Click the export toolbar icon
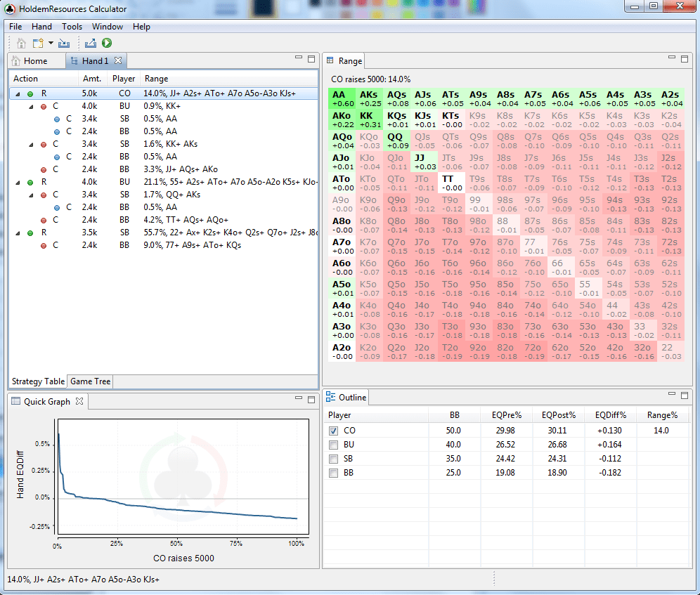Image resolution: width=700 pixels, height=595 pixels. pos(90,43)
